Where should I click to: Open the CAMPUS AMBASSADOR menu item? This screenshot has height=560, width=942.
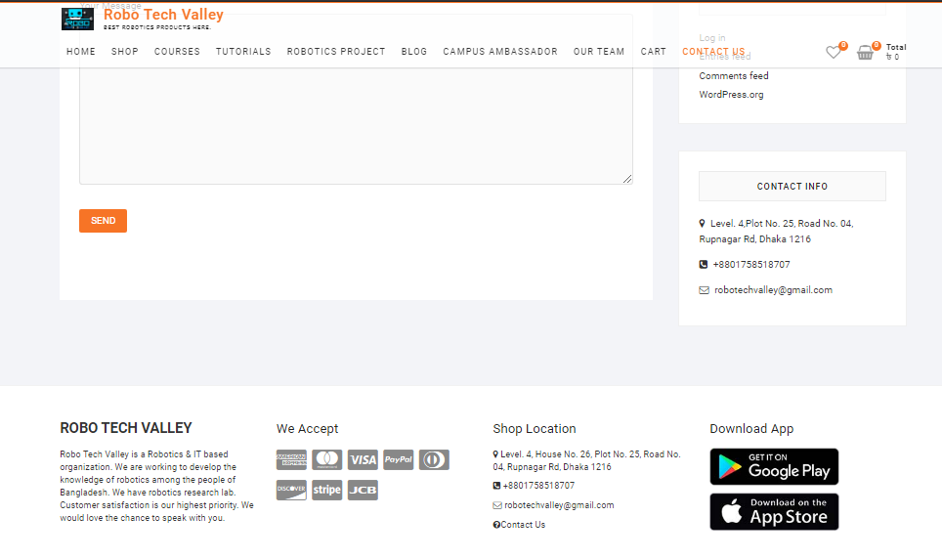coord(500,52)
